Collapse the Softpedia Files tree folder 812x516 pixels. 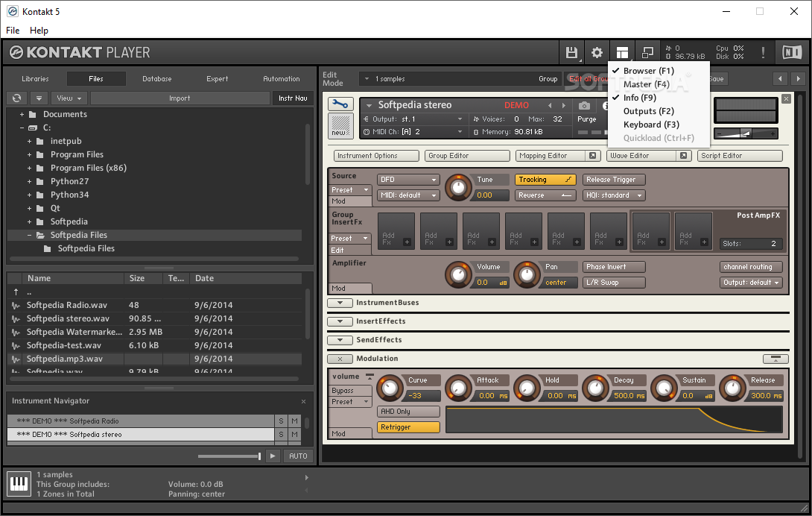pyautogui.click(x=30, y=235)
